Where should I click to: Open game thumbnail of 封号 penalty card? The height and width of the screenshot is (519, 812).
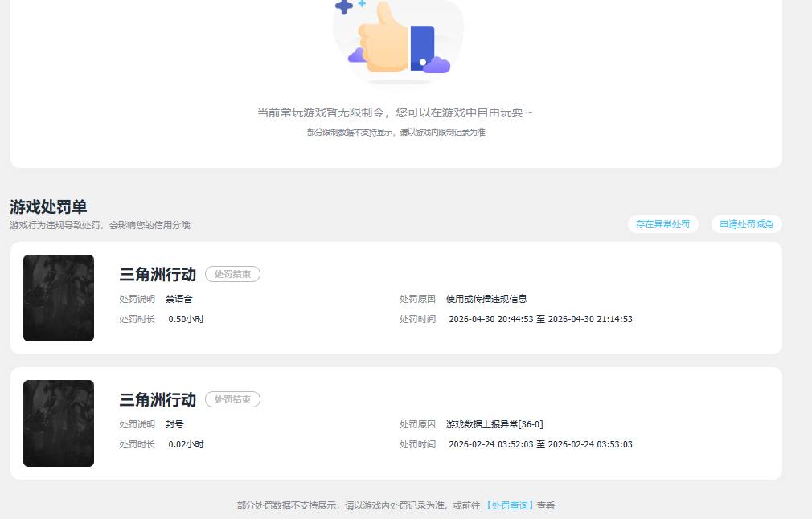tap(59, 423)
